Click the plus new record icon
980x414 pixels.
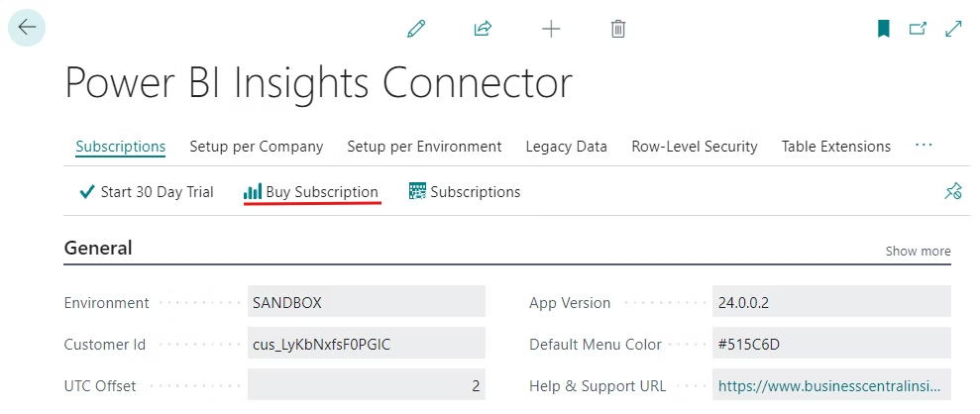pyautogui.click(x=551, y=29)
